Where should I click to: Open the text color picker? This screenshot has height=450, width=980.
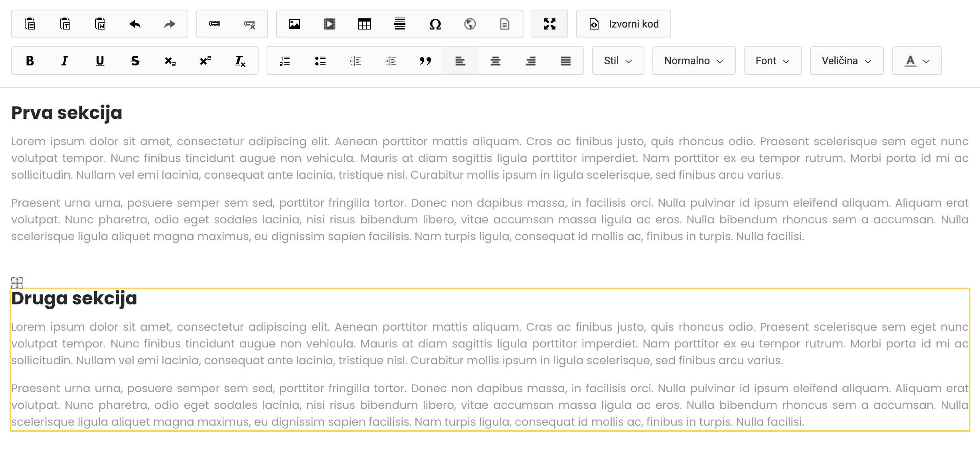pos(916,61)
